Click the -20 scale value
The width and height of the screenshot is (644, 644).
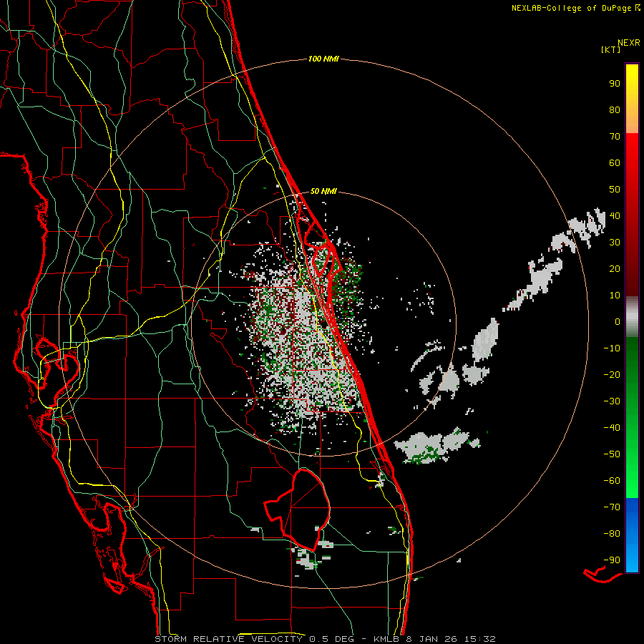[612, 374]
